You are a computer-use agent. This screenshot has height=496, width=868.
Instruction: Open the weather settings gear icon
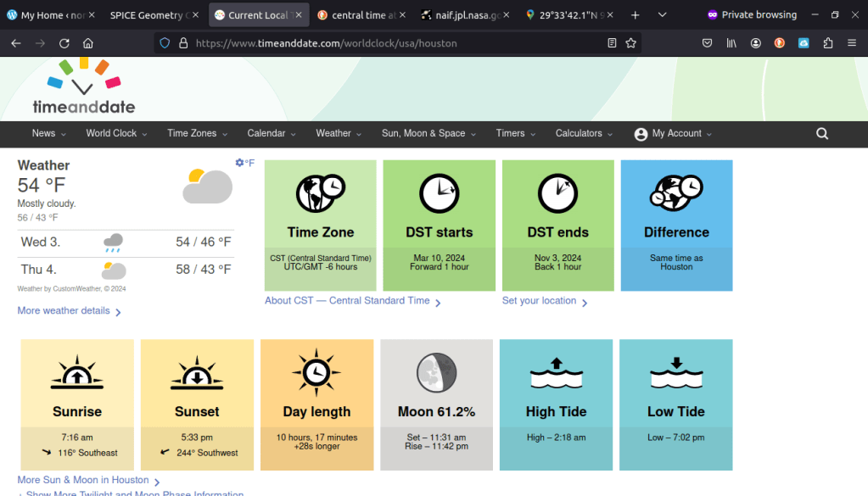(x=239, y=163)
